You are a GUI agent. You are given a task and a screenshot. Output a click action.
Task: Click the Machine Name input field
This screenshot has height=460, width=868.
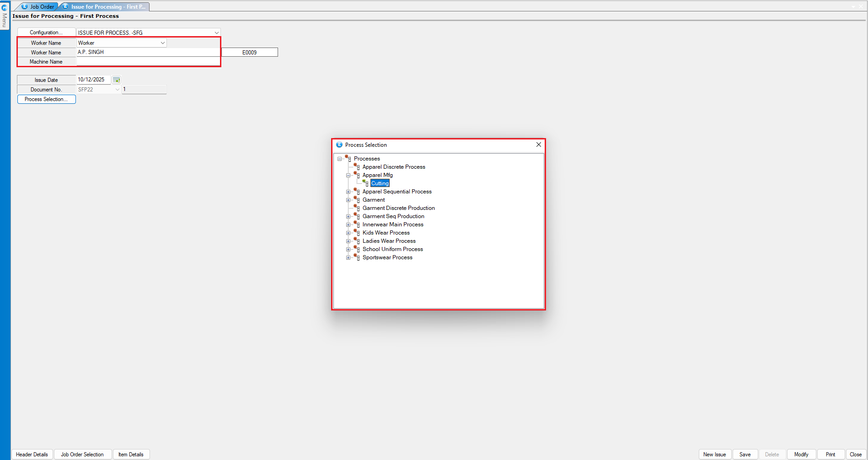[x=148, y=62]
